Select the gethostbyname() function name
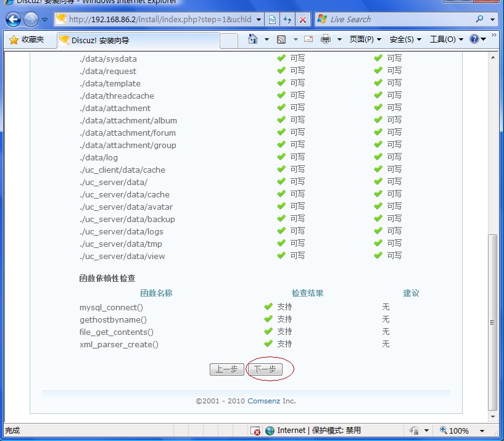Viewport: 504px width, 441px height. click(113, 320)
